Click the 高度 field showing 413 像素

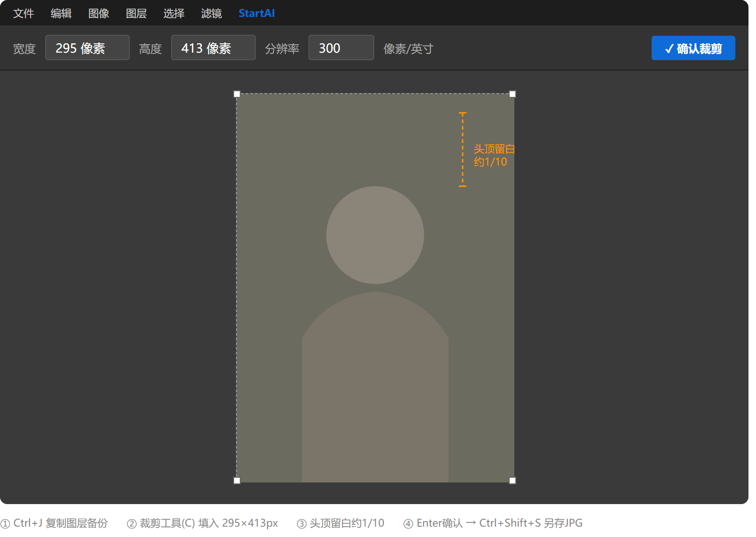point(213,47)
